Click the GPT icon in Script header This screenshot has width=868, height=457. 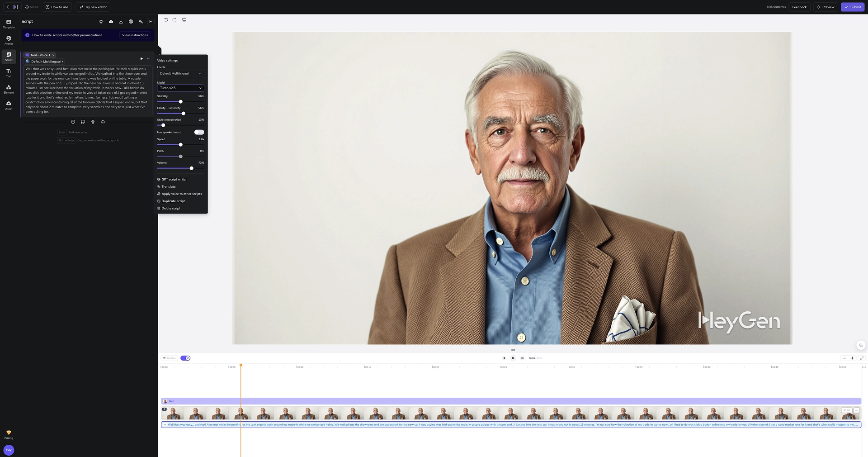tap(131, 21)
